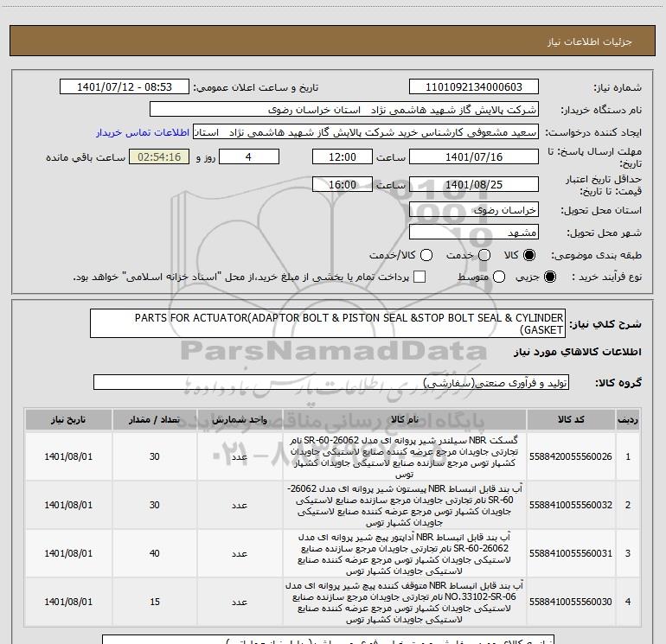Select the خدمت radio button

[x=483, y=256]
